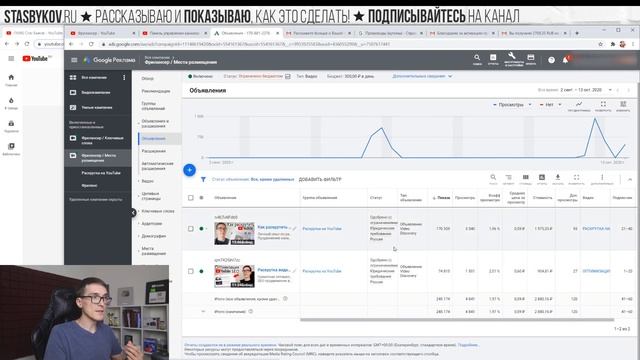Screen dimensions: 640x360
Task: Expand the chart with the expand icon
Action: (x=603, y=105)
